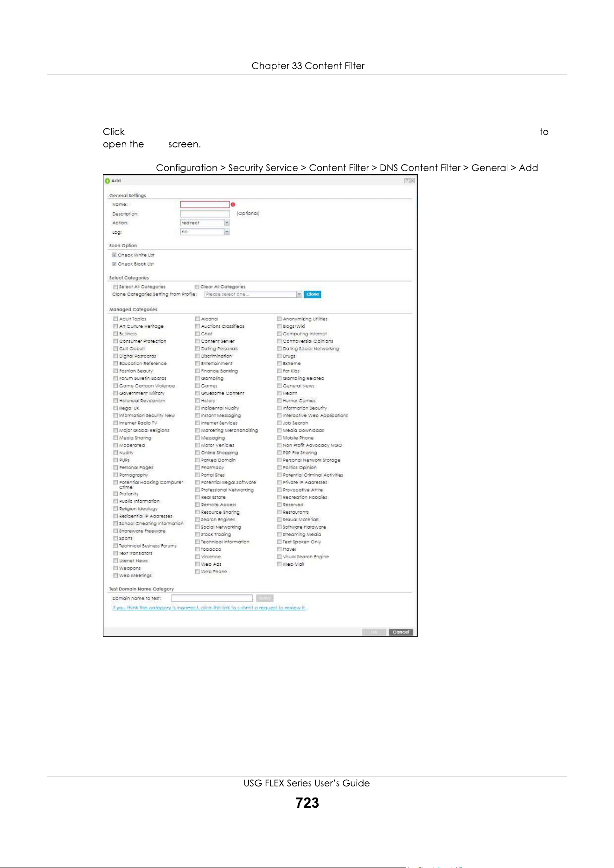Click the red required-field indicator beside Name
The width and height of the screenshot is (614, 868).
tap(233, 204)
